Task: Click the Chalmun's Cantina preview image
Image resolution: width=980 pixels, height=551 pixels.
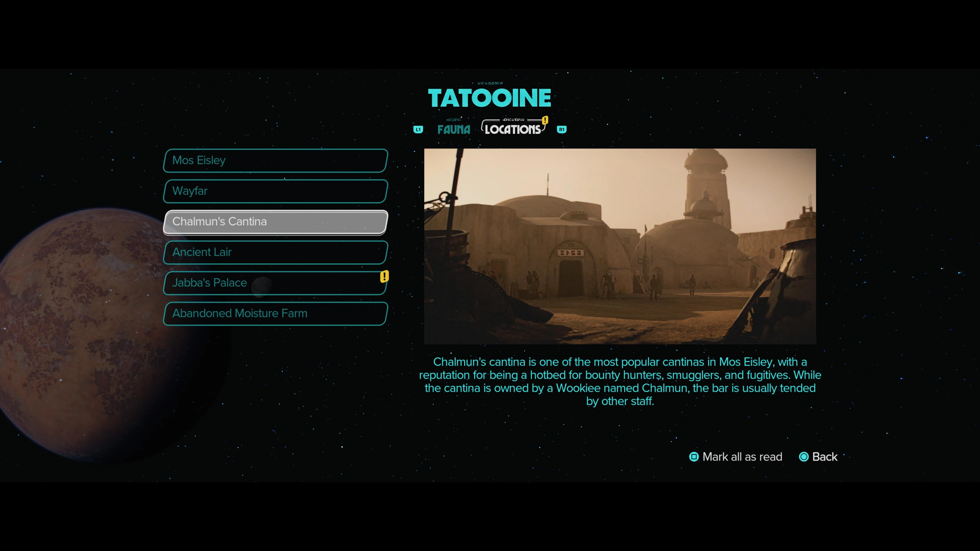Action: 620,246
